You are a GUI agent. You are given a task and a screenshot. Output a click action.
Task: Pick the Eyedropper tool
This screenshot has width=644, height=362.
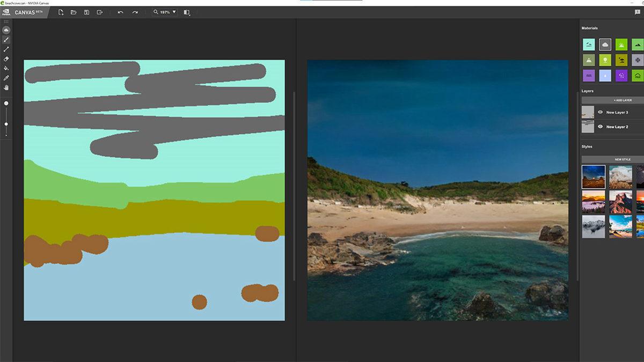point(6,78)
